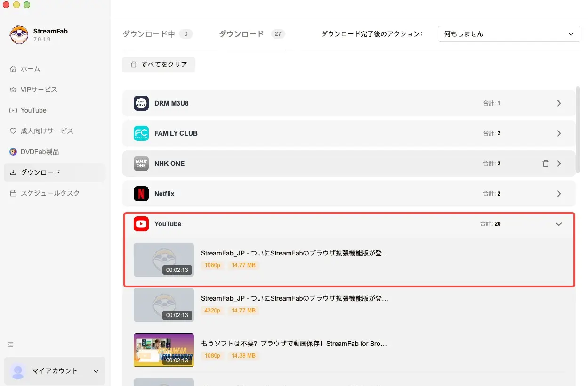Click the sidebar download arrow icon
This screenshot has height=386, width=588.
pos(13,172)
